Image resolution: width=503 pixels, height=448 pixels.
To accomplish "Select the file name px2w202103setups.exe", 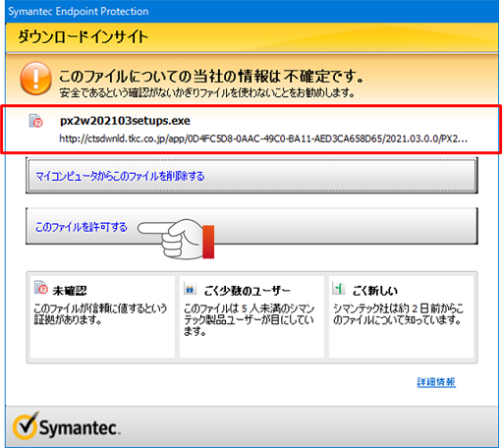I will tap(125, 121).
